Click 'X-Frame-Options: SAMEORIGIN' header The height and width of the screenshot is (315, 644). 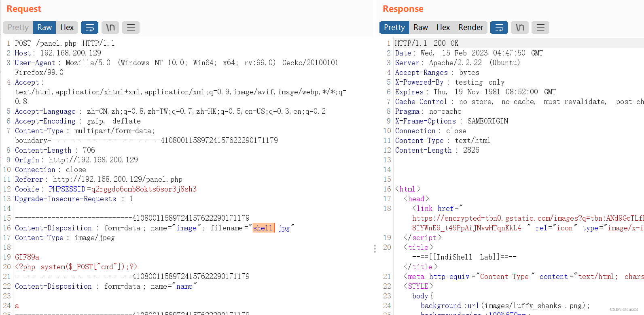452,121
